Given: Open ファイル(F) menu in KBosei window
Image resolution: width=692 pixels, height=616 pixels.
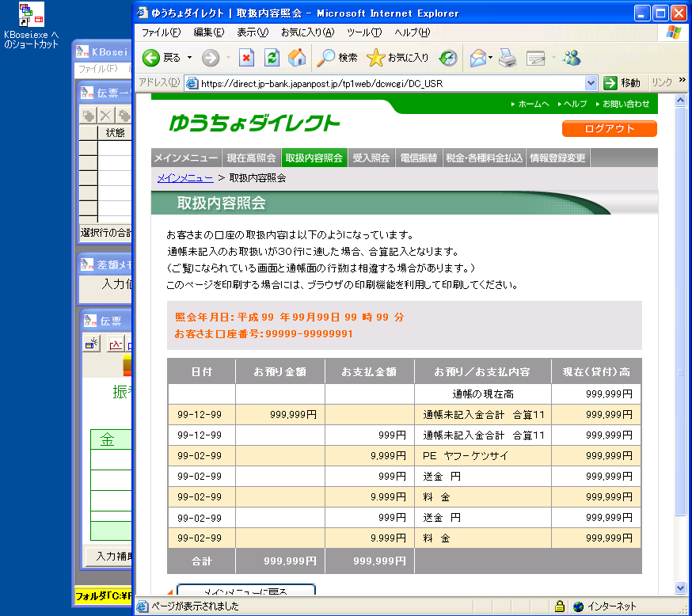Looking at the screenshot, I should [98, 68].
